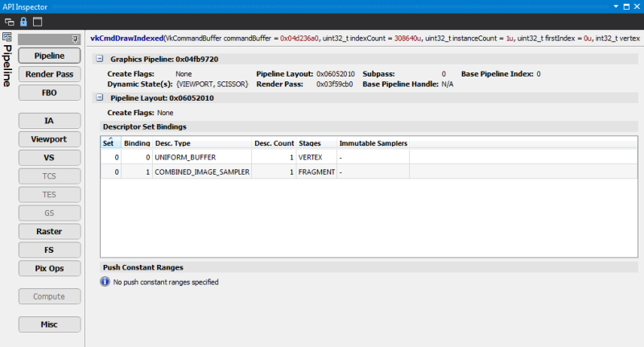This screenshot has height=347, width=644.
Task: Click the pin icon above Pipeline button
Action: coord(74,39)
